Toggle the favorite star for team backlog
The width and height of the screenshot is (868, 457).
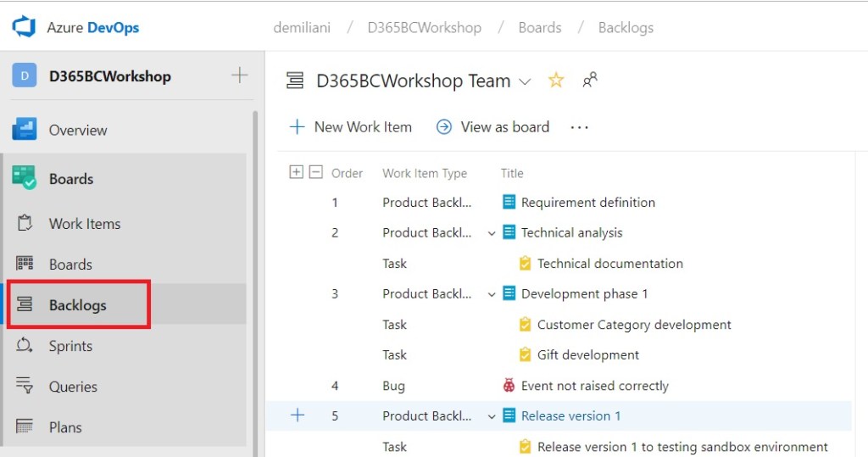click(x=556, y=81)
